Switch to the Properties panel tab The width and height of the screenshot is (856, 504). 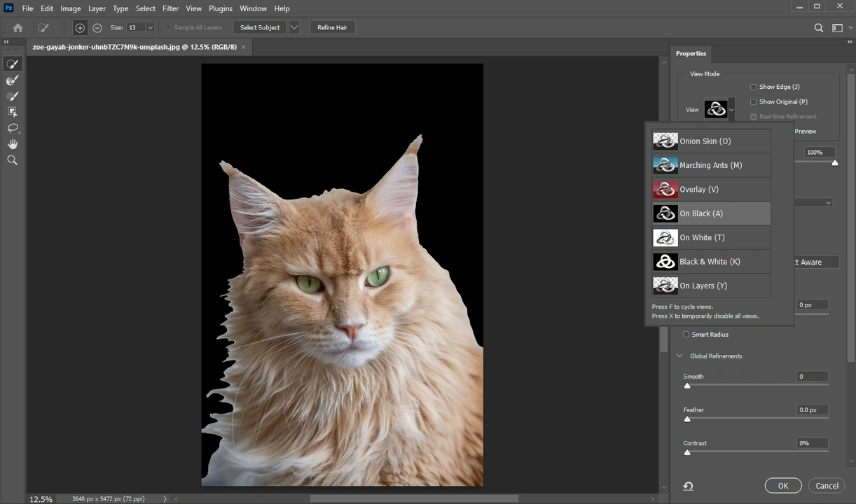tap(691, 53)
